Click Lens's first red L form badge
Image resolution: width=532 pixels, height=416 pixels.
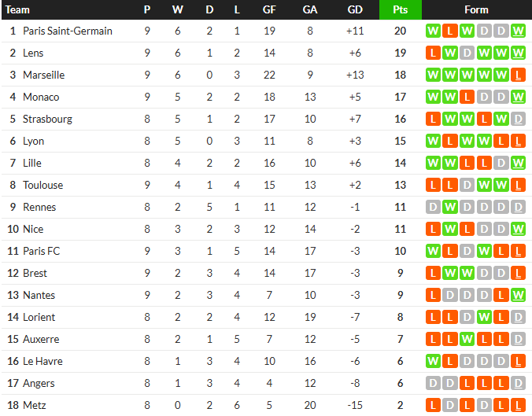point(433,53)
